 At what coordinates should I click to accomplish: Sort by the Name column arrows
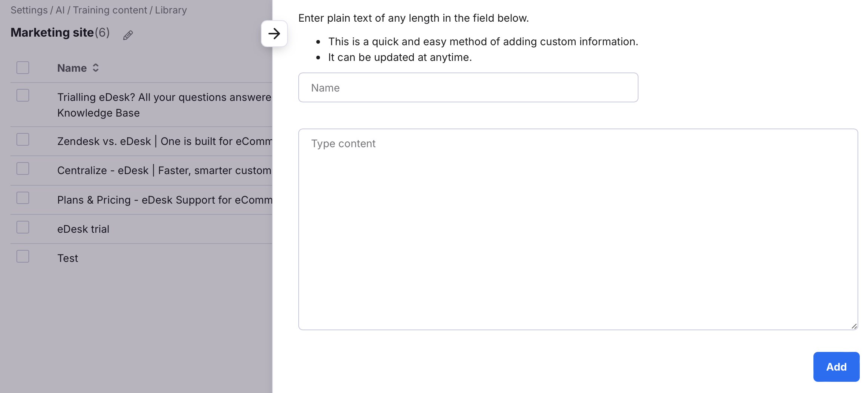click(96, 68)
